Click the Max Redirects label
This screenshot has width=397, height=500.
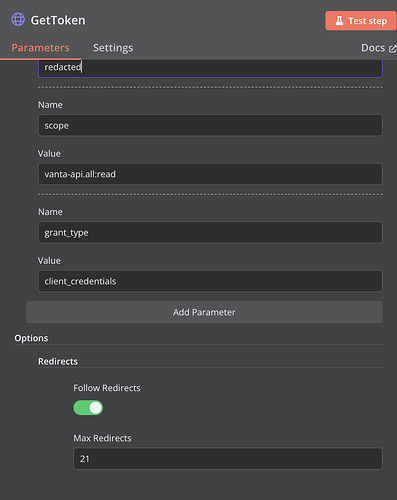tap(102, 438)
